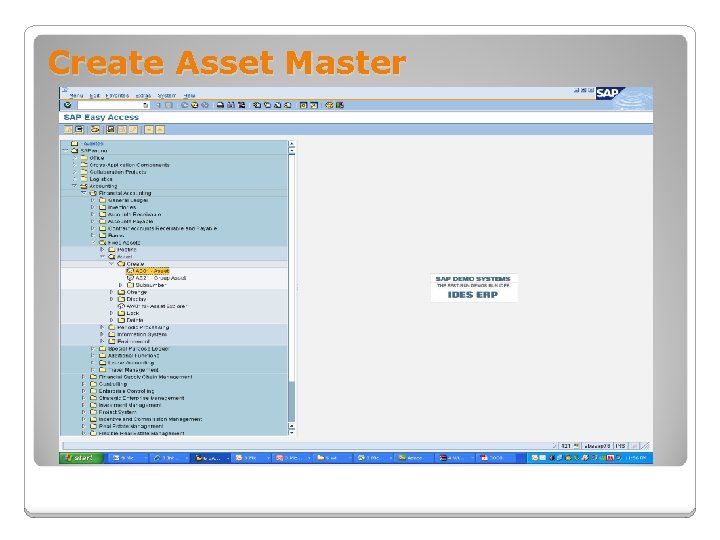Click the Delete Favorites icon

(122, 129)
